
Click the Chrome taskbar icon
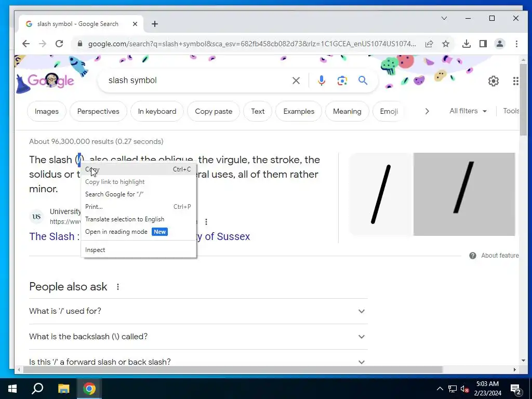(x=89, y=389)
